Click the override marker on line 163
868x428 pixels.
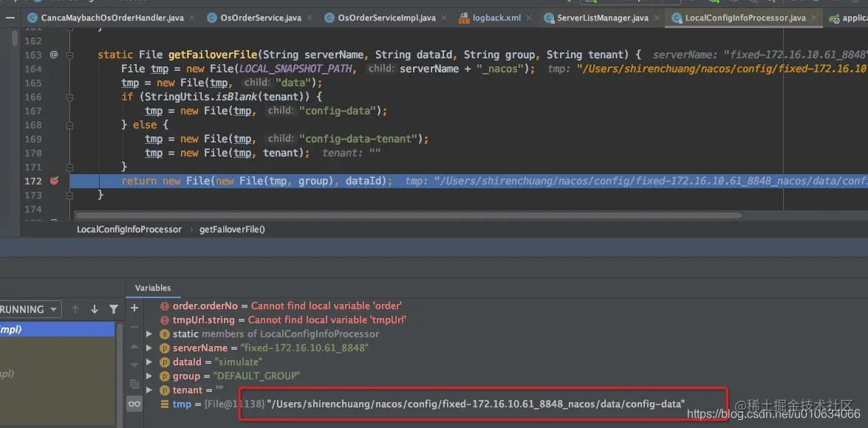pyautogui.click(x=54, y=55)
